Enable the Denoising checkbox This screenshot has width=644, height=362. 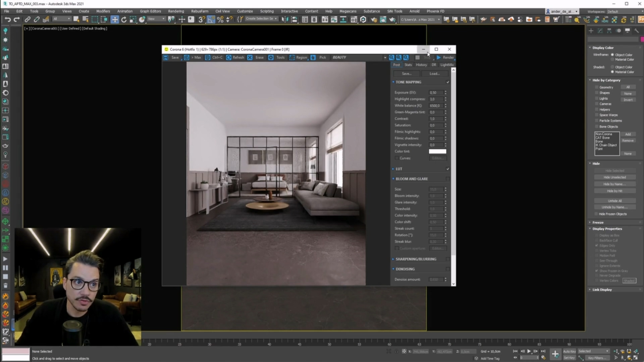click(x=448, y=269)
